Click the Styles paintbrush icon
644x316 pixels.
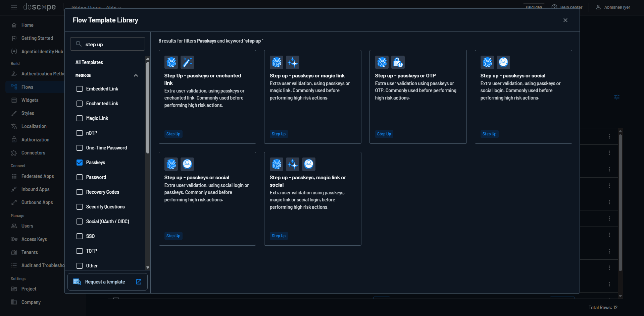tap(14, 113)
